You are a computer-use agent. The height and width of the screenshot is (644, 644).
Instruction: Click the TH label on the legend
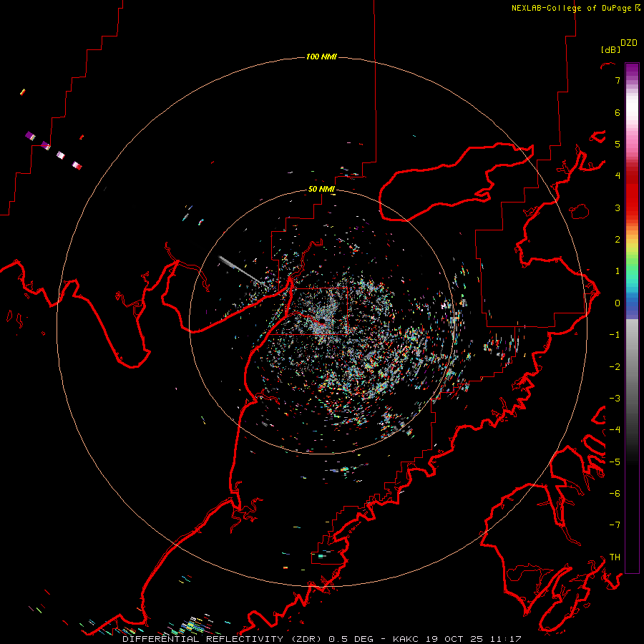[615, 557]
